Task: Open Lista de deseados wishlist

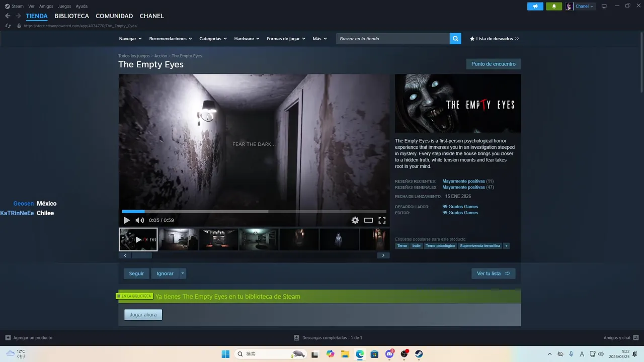Action: coord(494,39)
